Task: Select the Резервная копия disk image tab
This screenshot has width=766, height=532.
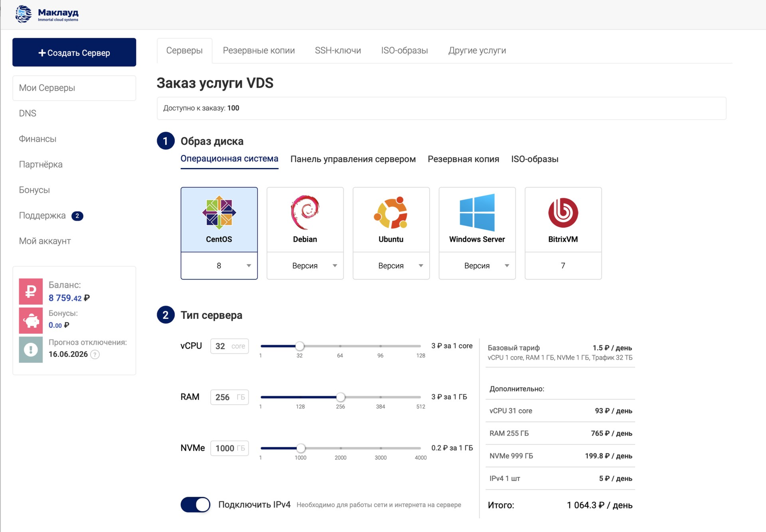Action: click(463, 159)
